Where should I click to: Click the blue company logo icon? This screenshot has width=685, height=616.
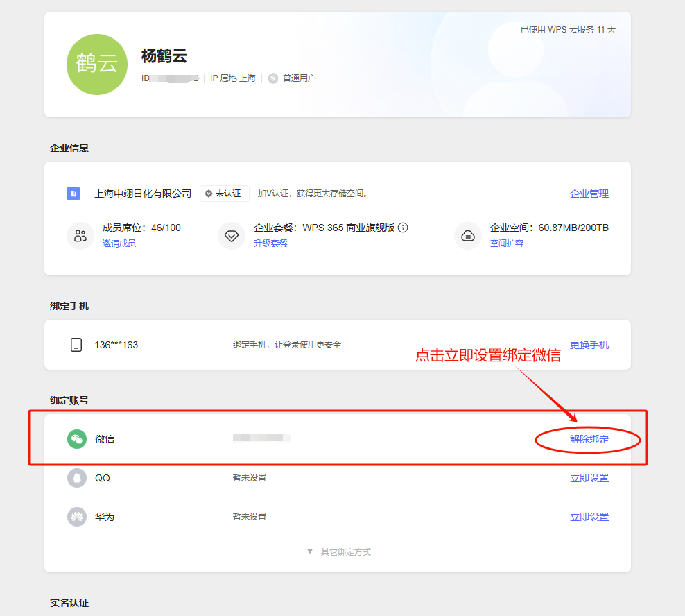coord(73,194)
